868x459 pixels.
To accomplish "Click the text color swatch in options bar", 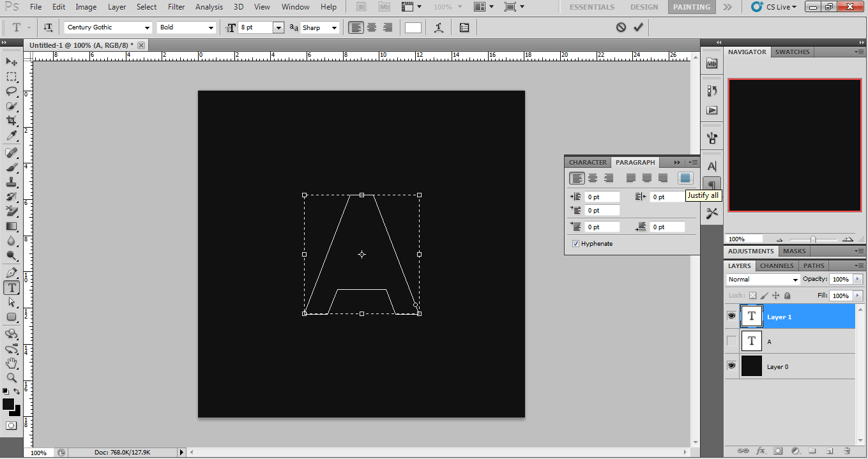I will point(413,28).
